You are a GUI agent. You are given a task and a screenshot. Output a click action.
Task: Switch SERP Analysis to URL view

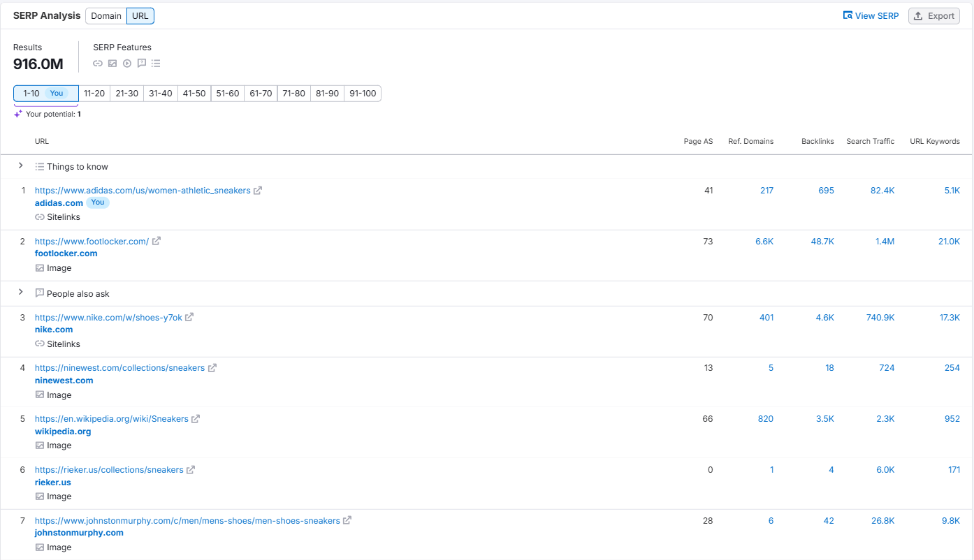[140, 16]
